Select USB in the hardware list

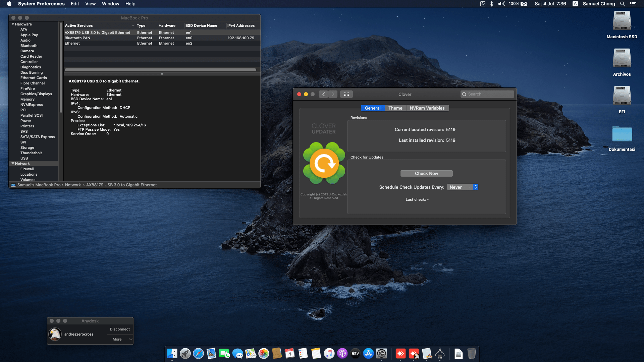24,158
